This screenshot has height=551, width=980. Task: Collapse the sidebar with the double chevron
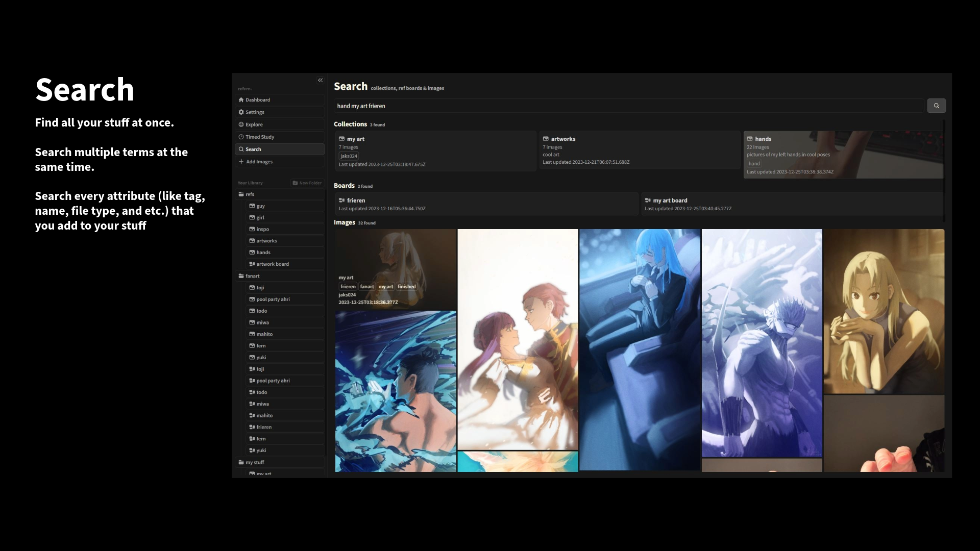click(x=320, y=80)
